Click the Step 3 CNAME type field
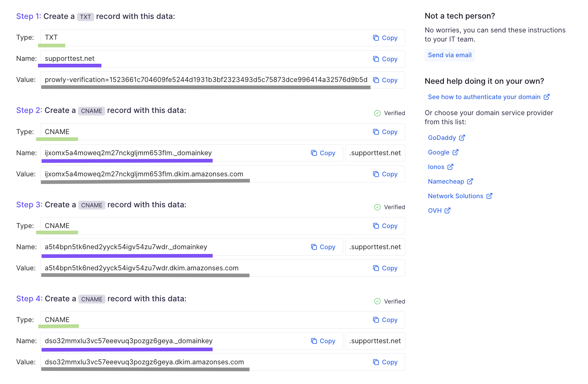The height and width of the screenshot is (384, 588). tap(223, 226)
